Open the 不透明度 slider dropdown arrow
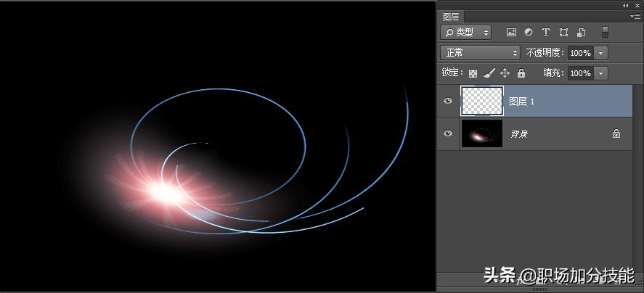This screenshot has width=644, height=293. pyautogui.click(x=601, y=53)
